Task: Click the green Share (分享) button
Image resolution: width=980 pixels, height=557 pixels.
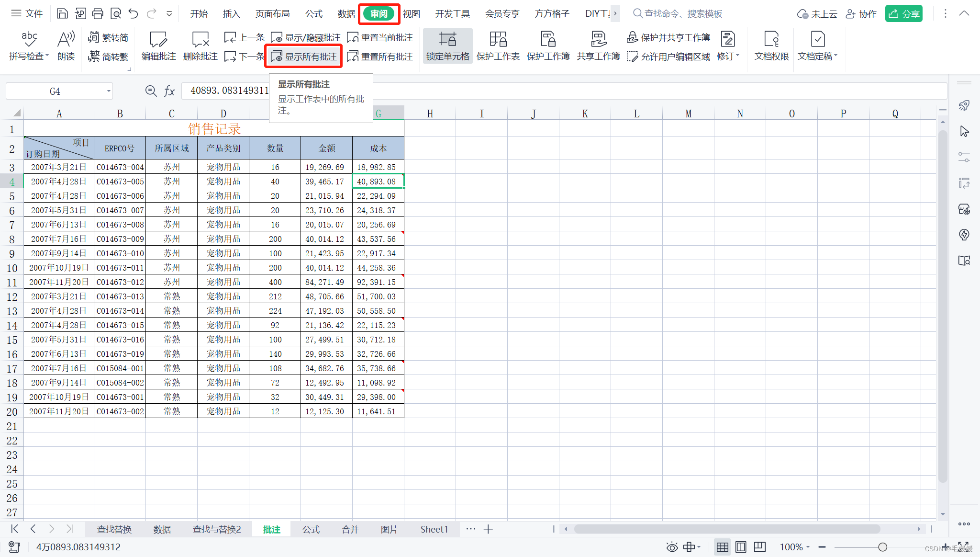Action: tap(903, 13)
